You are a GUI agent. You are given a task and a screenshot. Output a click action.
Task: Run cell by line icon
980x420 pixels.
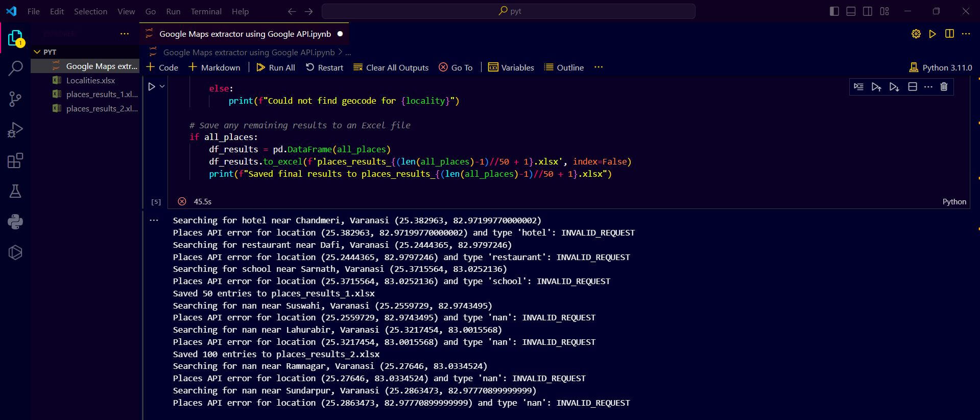pos(859,87)
